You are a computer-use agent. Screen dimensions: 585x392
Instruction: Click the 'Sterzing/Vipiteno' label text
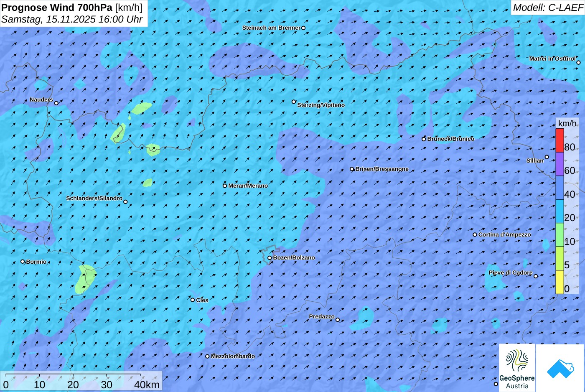coord(321,105)
